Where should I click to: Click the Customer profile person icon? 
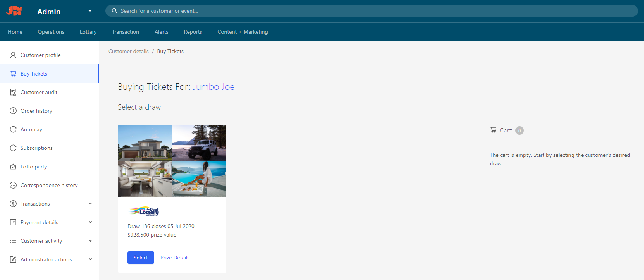(x=13, y=55)
